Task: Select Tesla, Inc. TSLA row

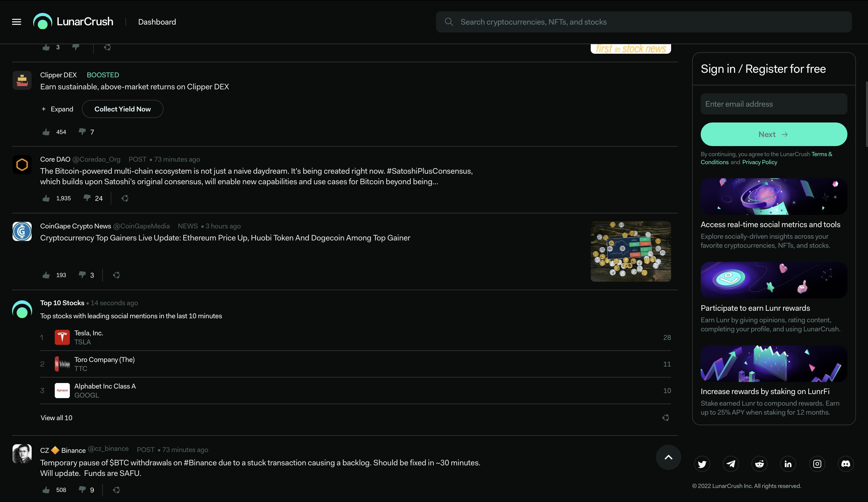Action: pyautogui.click(x=355, y=337)
